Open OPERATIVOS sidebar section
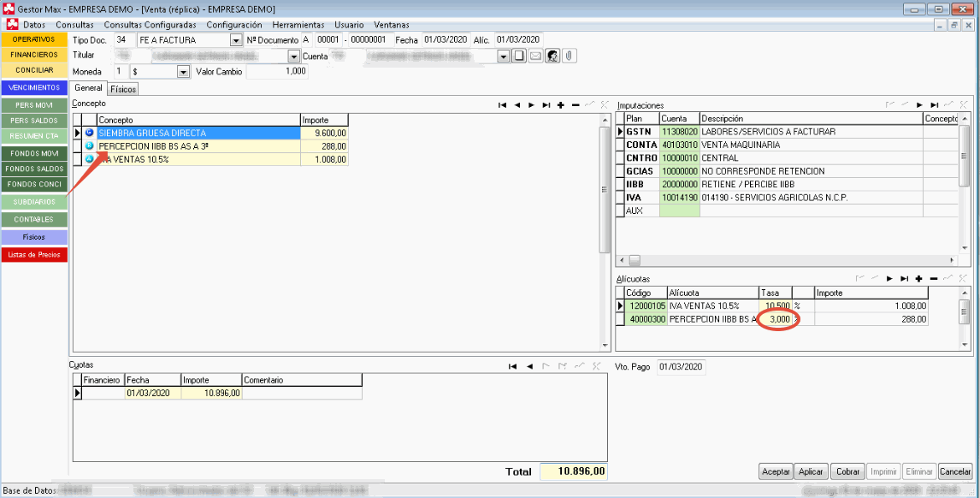The width and height of the screenshot is (980, 498). tap(33, 39)
